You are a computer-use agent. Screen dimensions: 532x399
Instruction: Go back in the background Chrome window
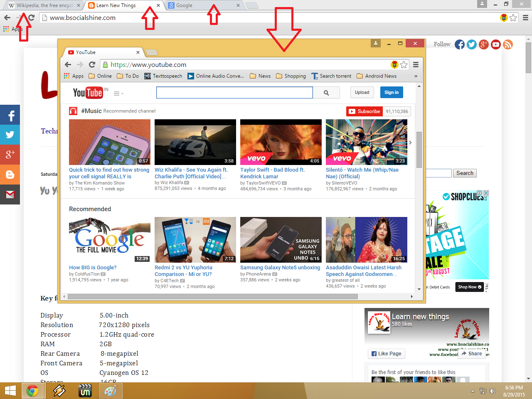click(x=7, y=17)
